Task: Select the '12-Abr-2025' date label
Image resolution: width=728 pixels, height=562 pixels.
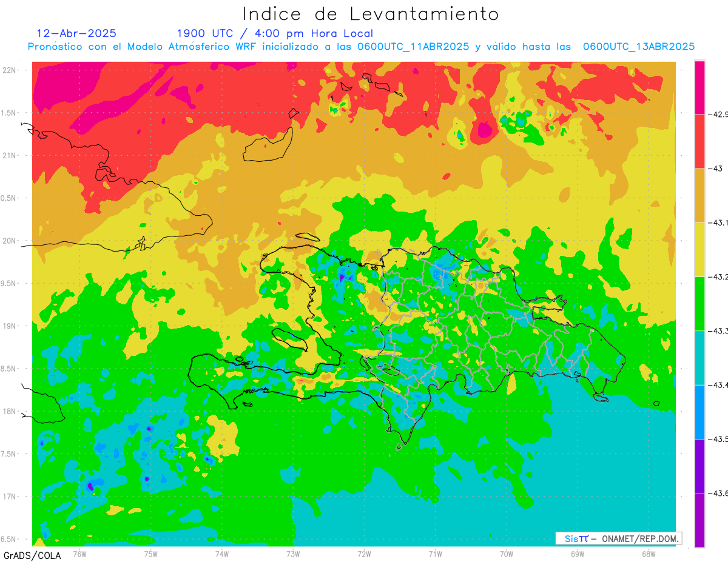Action: point(76,33)
